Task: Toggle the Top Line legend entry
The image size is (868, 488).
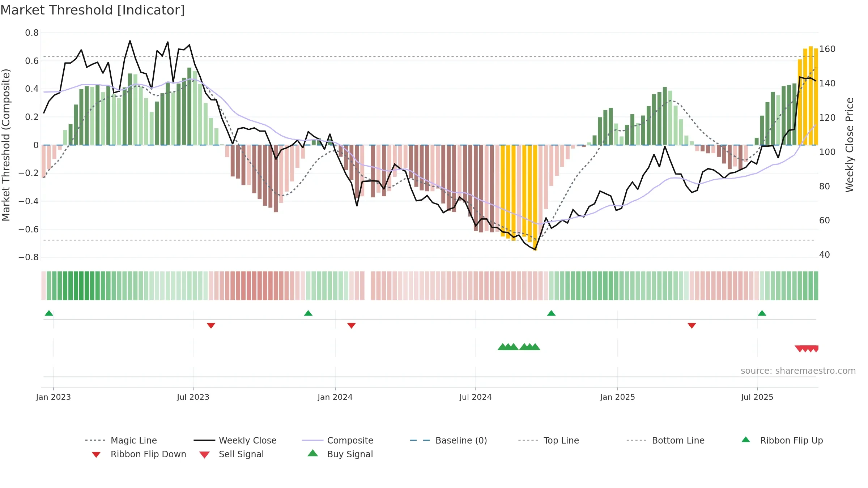Action: tap(549, 440)
